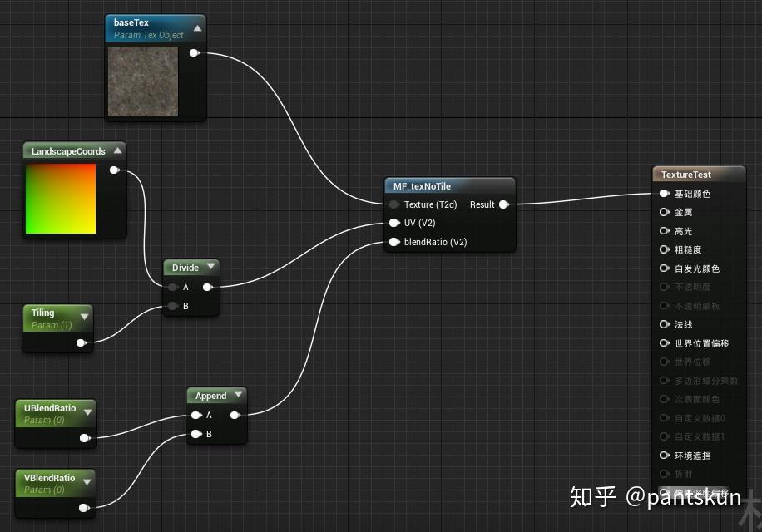The width and height of the screenshot is (762, 532).
Task: Click the 粗糙度 input pin
Action: [x=665, y=249]
